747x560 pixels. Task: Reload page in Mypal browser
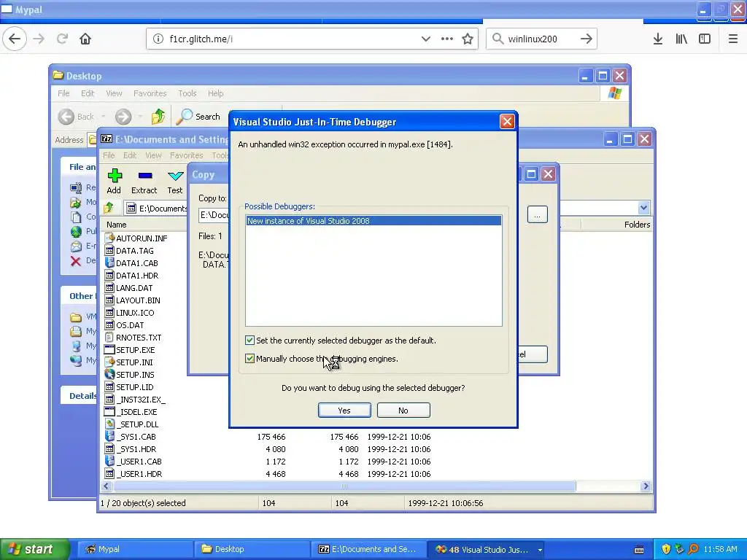tap(62, 39)
